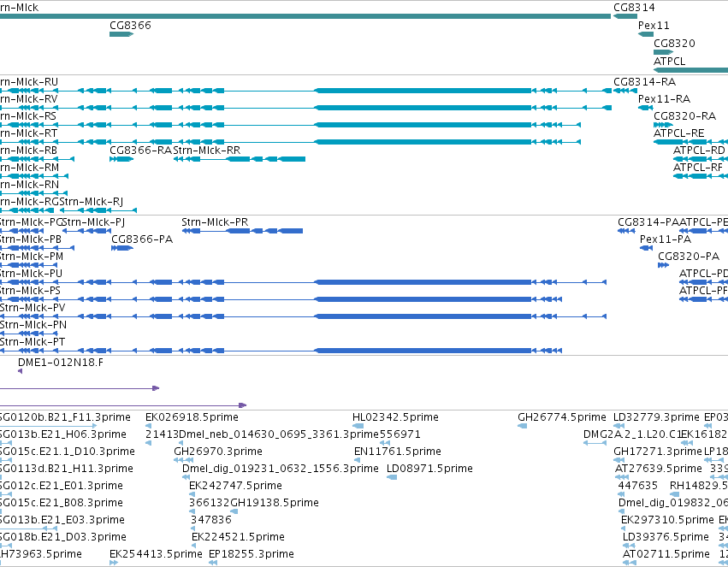Image resolution: width=728 pixels, height=567 pixels.
Task: Select the EK224521.5prime EST label
Action: pyautogui.click(x=238, y=537)
